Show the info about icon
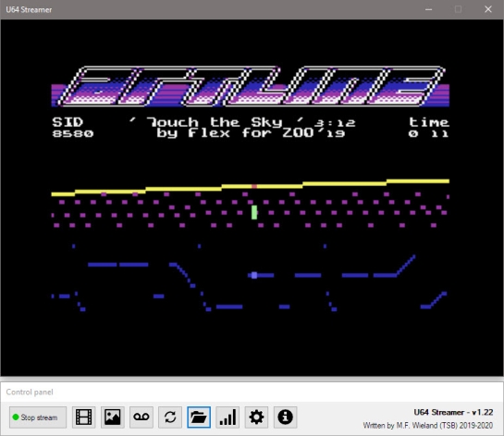The image size is (504, 436). point(285,417)
